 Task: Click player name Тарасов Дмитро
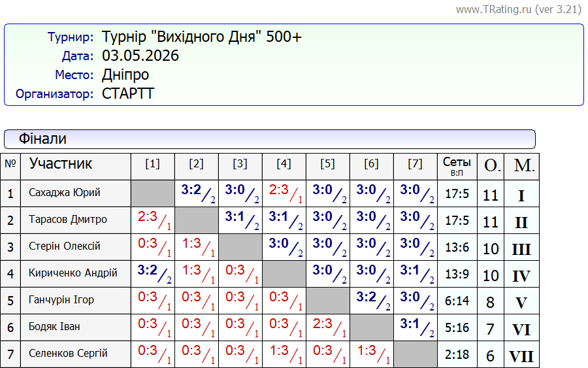click(68, 219)
